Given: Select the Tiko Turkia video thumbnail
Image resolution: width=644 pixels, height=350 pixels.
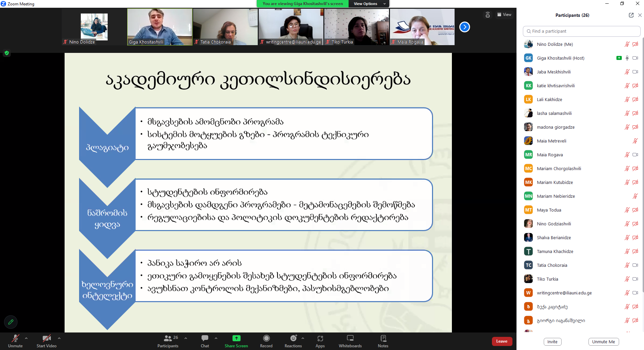Looking at the screenshot, I should 356,27.
